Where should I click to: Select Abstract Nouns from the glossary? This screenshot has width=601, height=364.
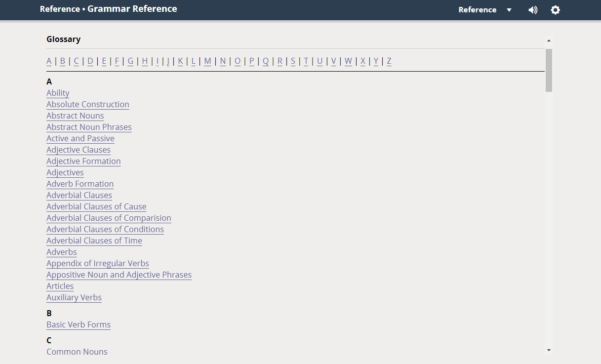coord(75,116)
